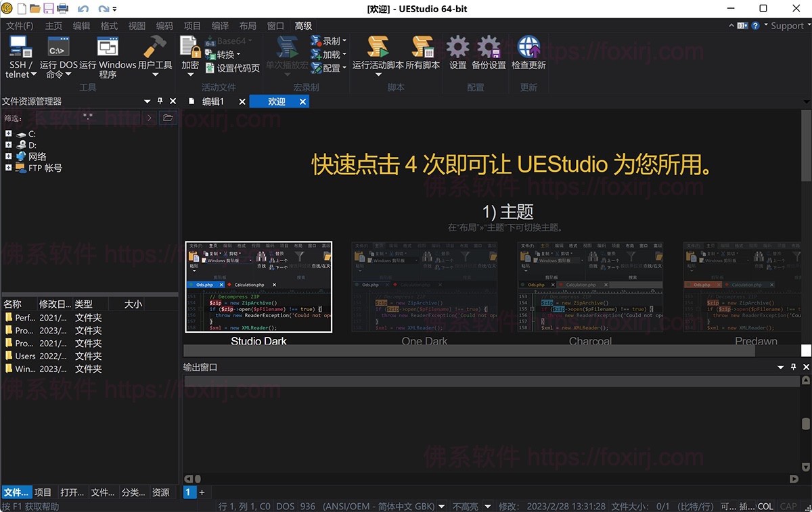
Task: Open the encoding dropdown showing 简体中文 GBK
Action: coord(441,506)
